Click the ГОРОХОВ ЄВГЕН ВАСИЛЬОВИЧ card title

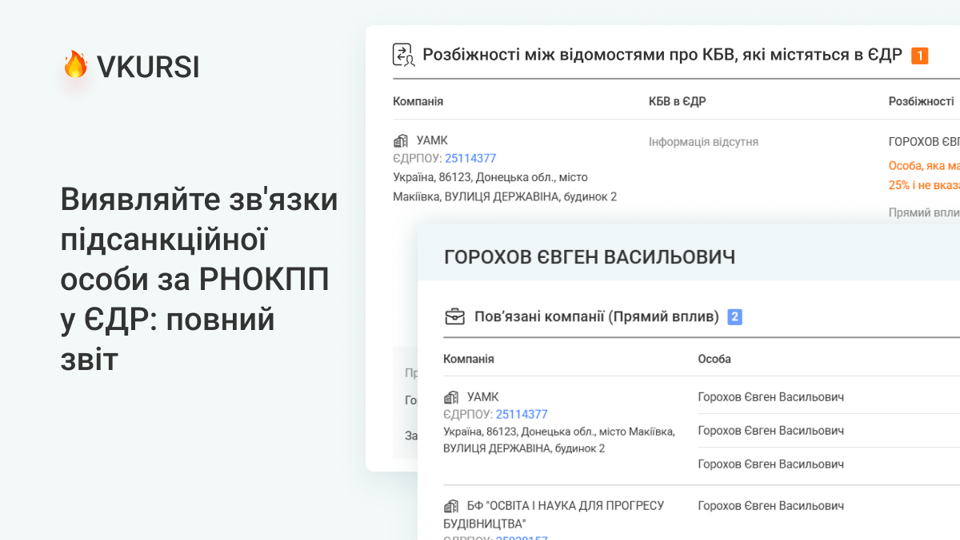[590, 257]
